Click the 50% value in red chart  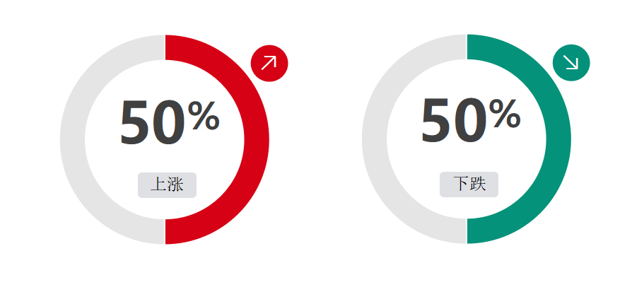tap(170, 122)
